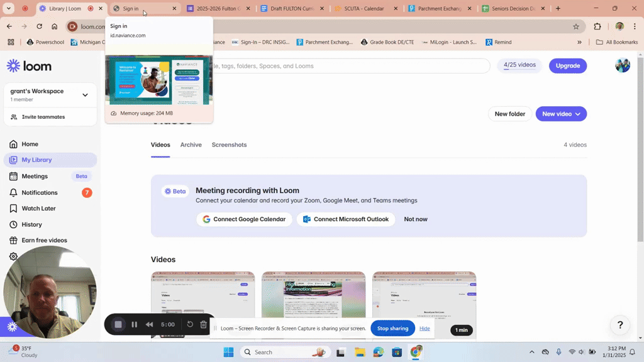Pause the Loom recording
644x362 pixels.
[135, 324]
